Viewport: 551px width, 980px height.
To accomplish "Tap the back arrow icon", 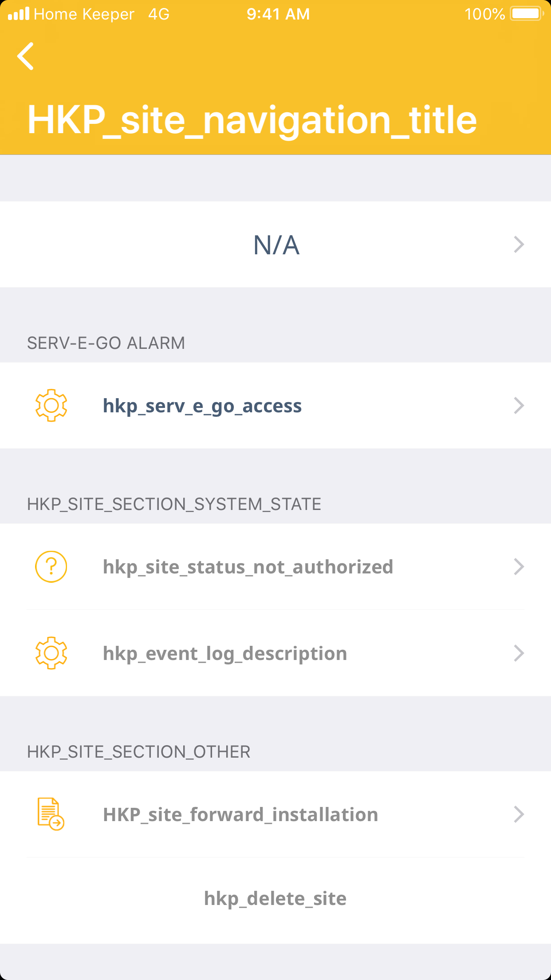I will click(26, 56).
